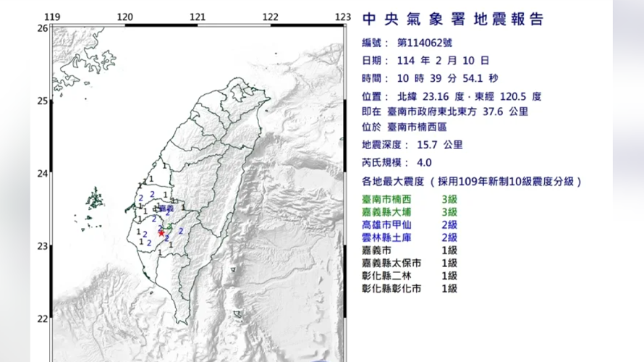This screenshot has height=362, width=644.
Task: Click latitude label 26 on map axis
Action: click(x=43, y=28)
